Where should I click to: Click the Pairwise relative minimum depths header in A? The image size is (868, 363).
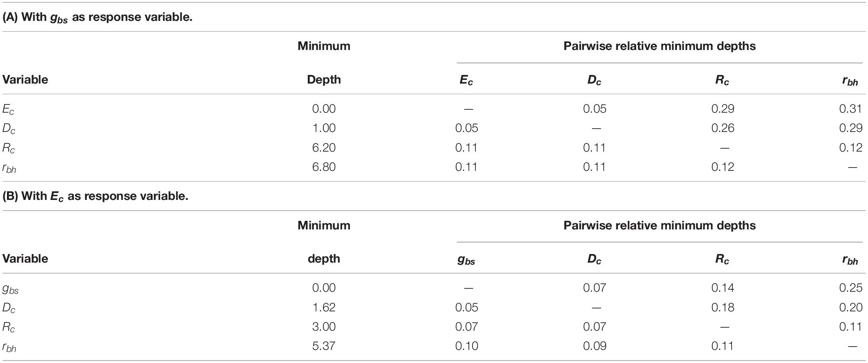coord(659,46)
